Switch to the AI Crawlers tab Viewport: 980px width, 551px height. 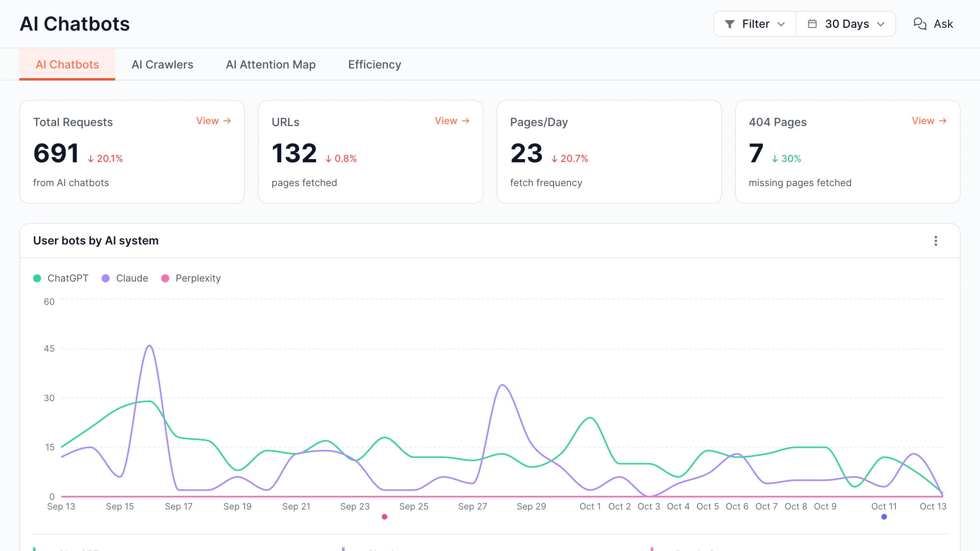pyautogui.click(x=162, y=64)
